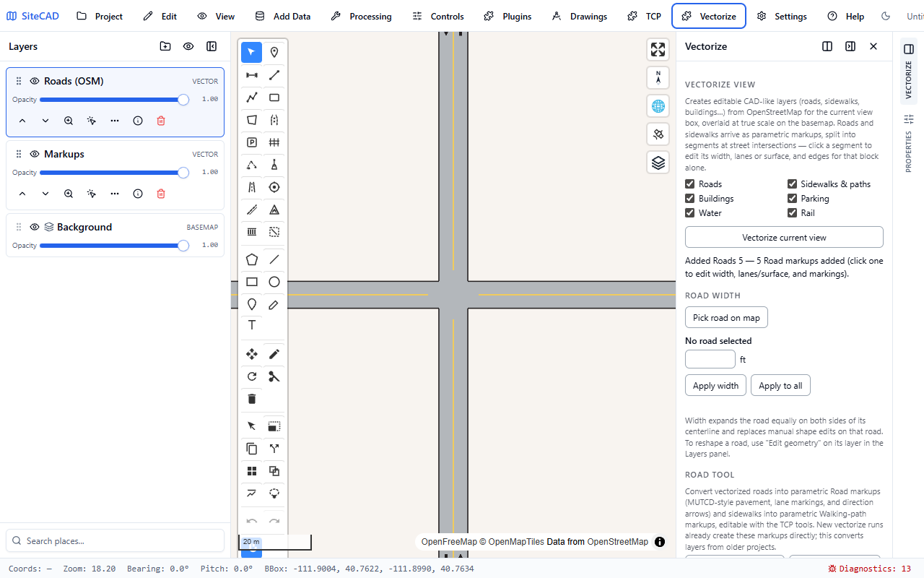Switch to the Properties side tab
This screenshot has height=578, width=924.
coord(908,143)
